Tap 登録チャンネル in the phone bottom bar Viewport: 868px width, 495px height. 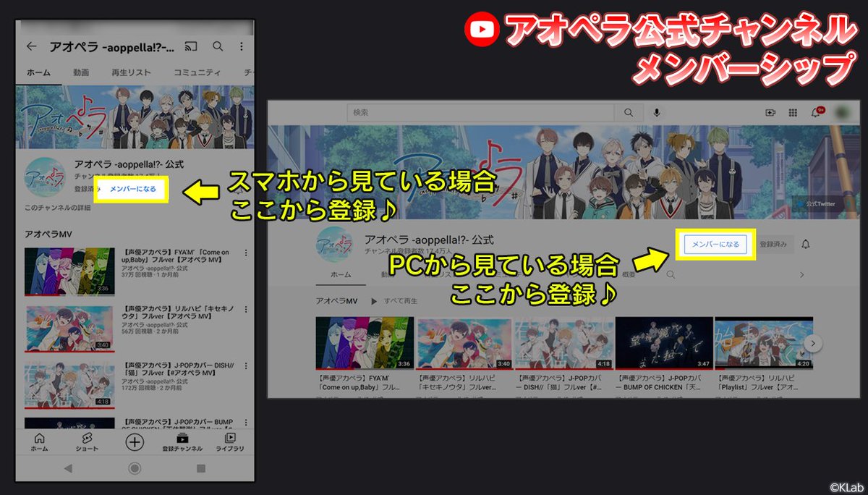click(x=182, y=442)
